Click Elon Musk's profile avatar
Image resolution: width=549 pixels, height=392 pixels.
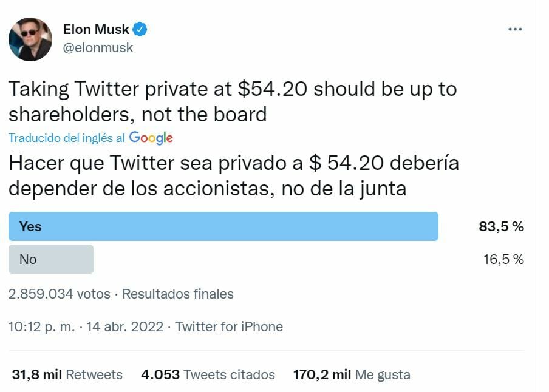click(x=30, y=39)
